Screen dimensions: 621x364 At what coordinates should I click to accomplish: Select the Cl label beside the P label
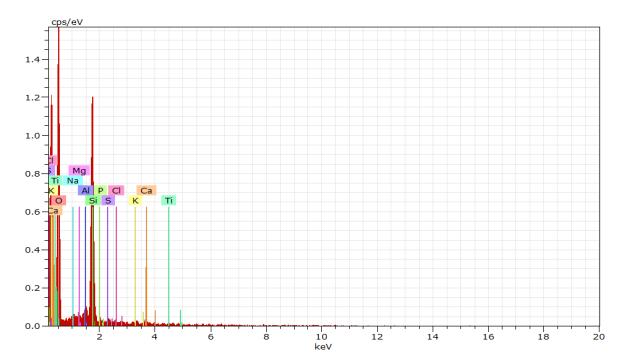point(116,191)
